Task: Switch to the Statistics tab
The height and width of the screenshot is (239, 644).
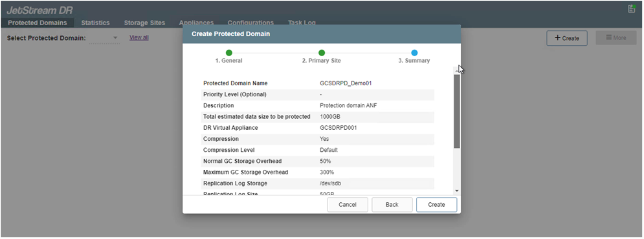Action: tap(95, 23)
